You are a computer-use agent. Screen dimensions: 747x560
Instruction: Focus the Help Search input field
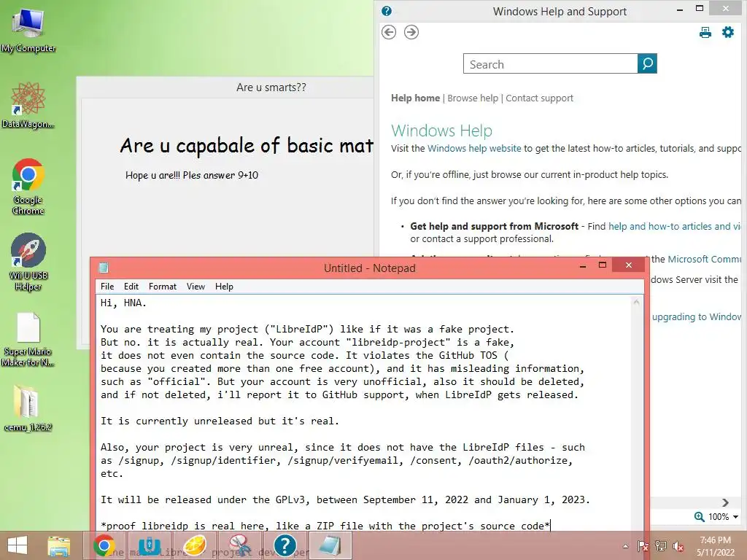[550, 63]
